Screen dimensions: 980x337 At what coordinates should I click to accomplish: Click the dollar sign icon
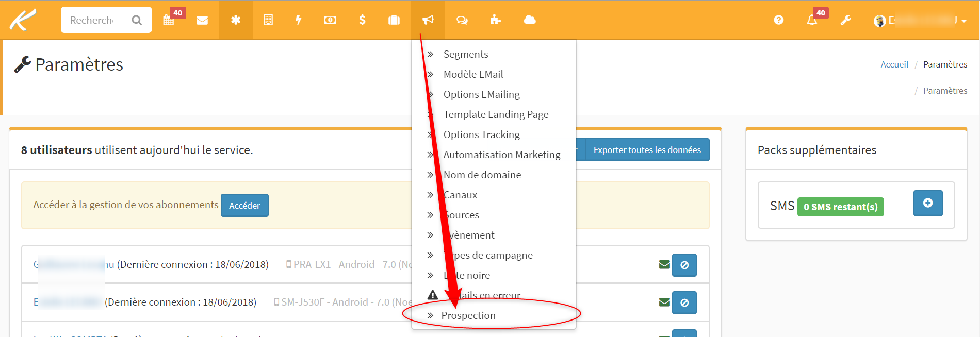tap(362, 20)
